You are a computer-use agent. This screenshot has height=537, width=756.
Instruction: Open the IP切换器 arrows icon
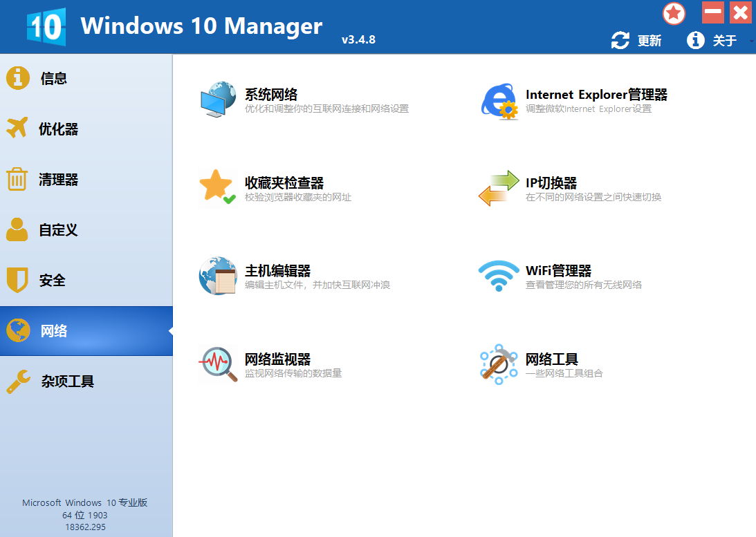coord(499,188)
